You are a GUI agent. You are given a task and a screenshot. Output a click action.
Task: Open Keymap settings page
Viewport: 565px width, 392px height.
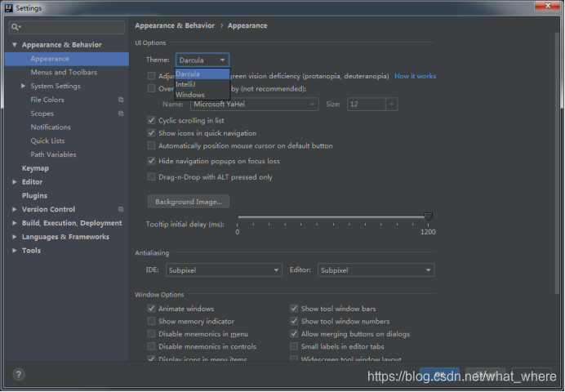[x=35, y=168]
